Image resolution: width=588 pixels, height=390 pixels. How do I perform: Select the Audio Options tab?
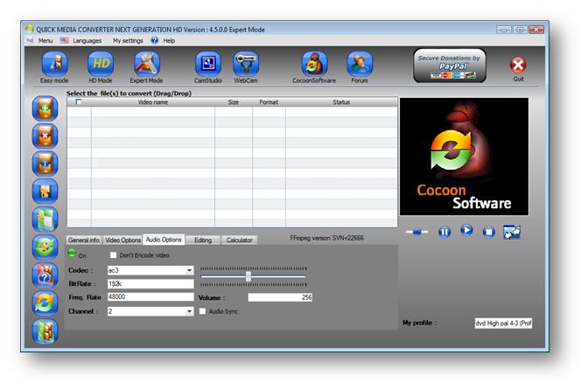(164, 240)
